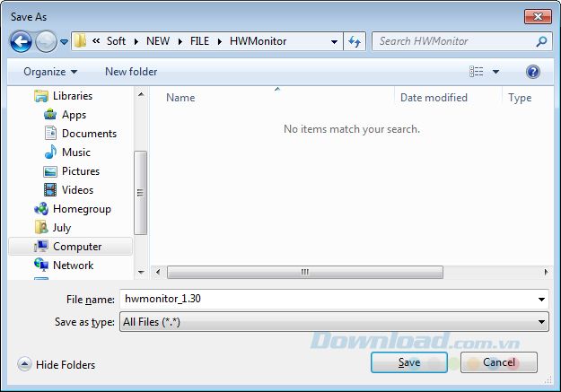The width and height of the screenshot is (561, 392).
Task: Click the folder icon in address bar
Action: tap(80, 41)
